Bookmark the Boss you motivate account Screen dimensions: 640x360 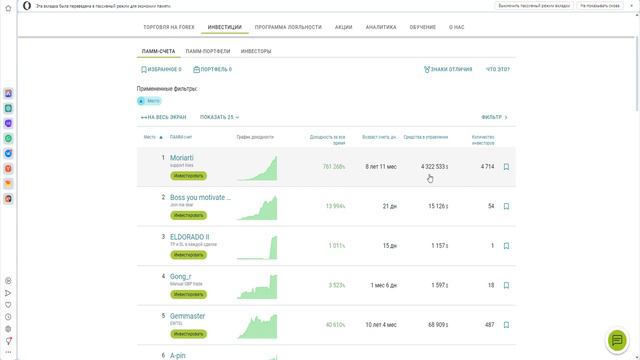point(506,206)
